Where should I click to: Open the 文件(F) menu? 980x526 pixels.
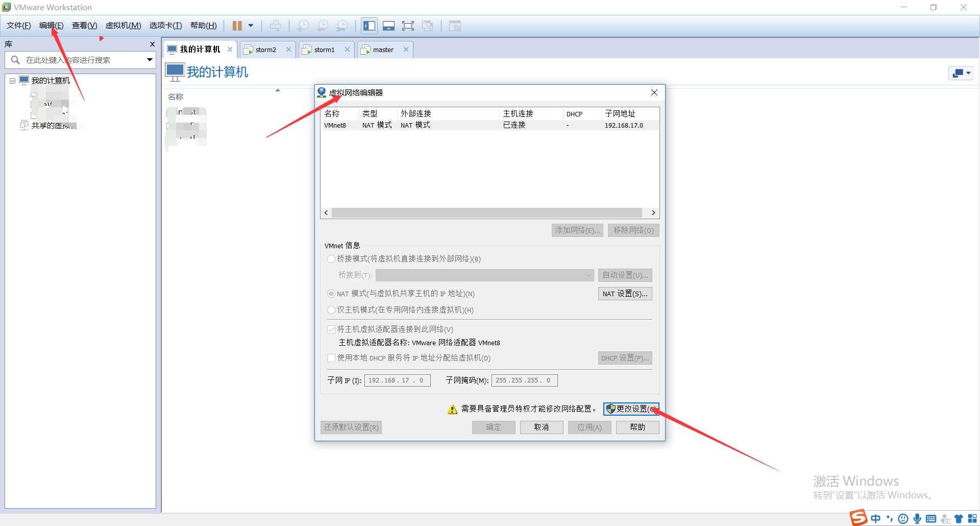coord(19,26)
